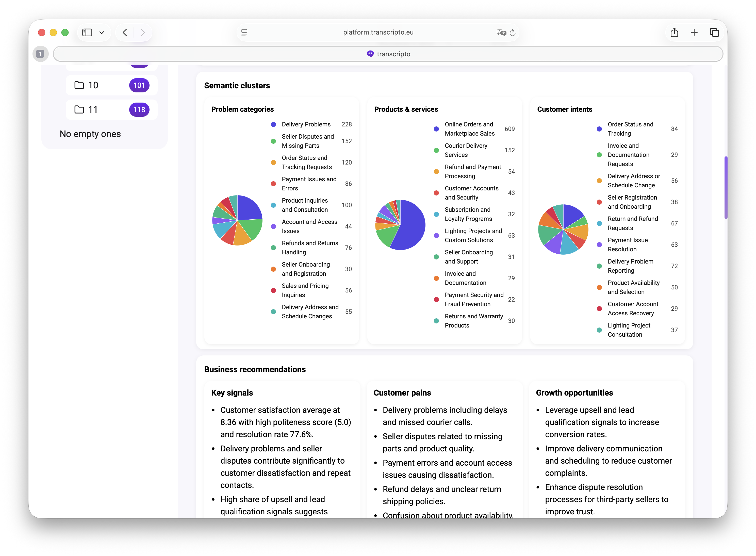Click the 118 count badge
Screen dimensions: 756x556
click(x=139, y=110)
